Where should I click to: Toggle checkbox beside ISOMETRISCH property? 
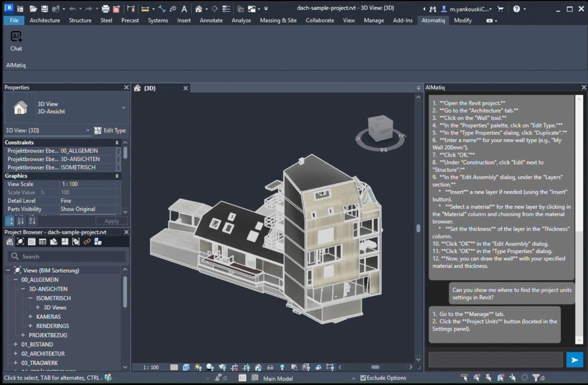pos(119,167)
